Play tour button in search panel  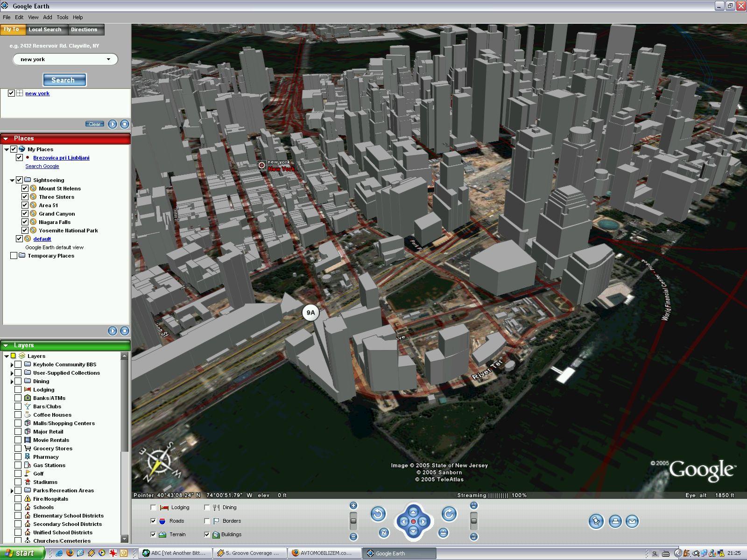point(113,124)
